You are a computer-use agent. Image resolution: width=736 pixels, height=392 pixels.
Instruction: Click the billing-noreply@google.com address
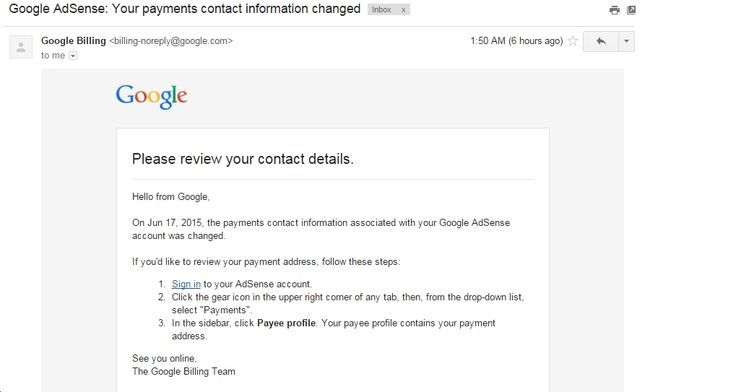pos(171,41)
